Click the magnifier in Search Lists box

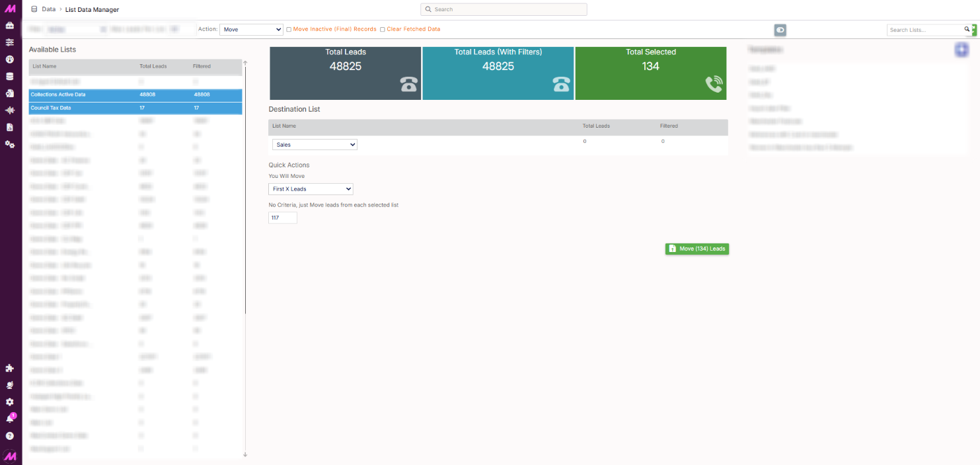point(967,30)
